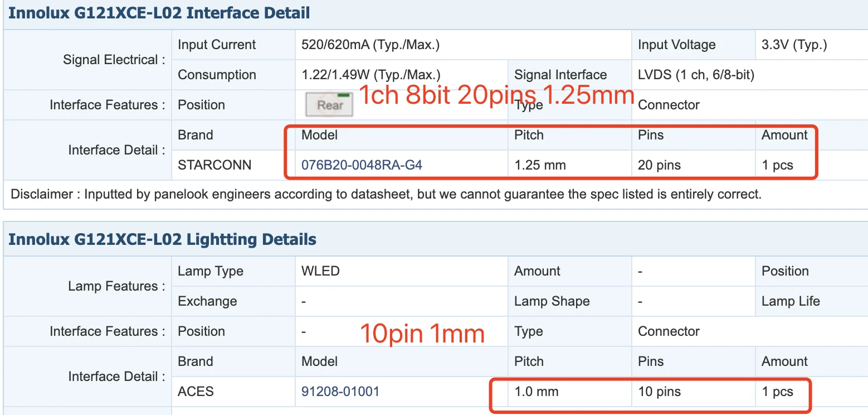Select the 1.22/1.49W consumption value
Screen dimensions: 868x415
[371, 75]
